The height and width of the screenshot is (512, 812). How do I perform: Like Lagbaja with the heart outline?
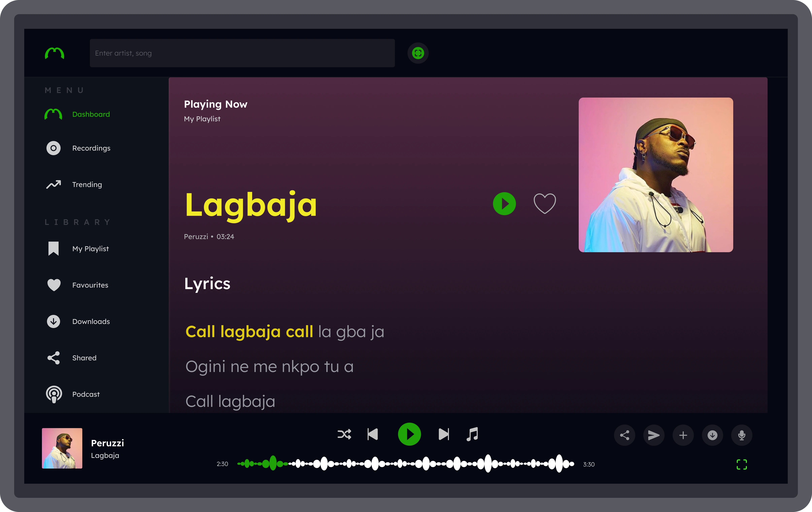pyautogui.click(x=545, y=204)
